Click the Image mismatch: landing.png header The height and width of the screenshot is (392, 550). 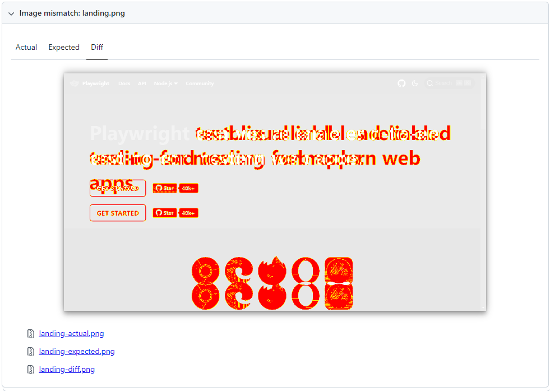pyautogui.click(x=72, y=13)
